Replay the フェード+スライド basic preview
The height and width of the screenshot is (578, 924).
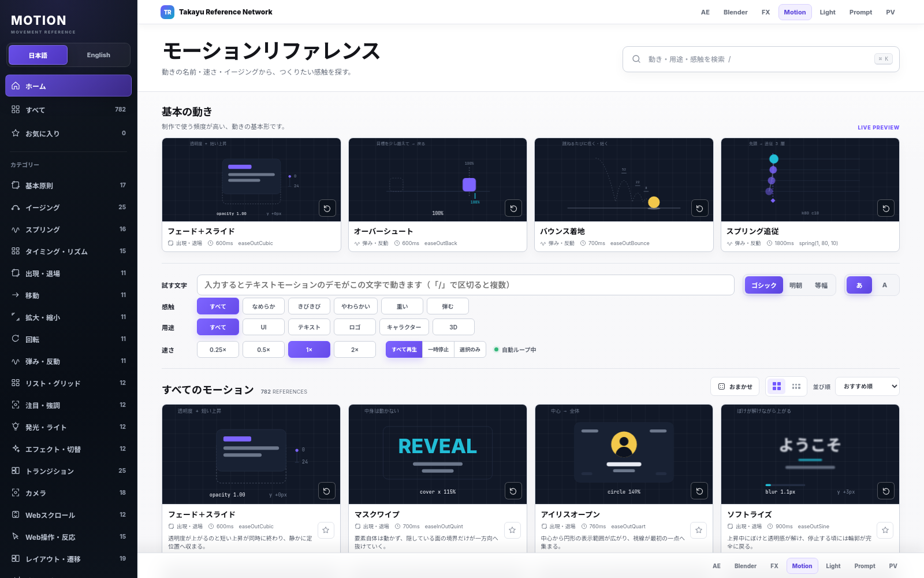click(x=327, y=208)
